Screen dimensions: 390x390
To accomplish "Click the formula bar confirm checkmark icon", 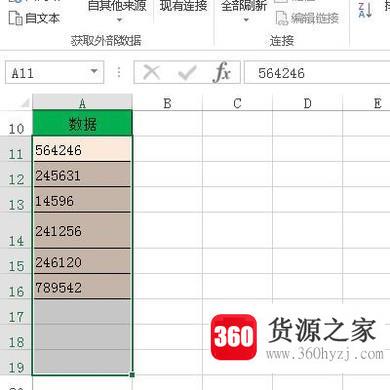I will click(x=187, y=72).
